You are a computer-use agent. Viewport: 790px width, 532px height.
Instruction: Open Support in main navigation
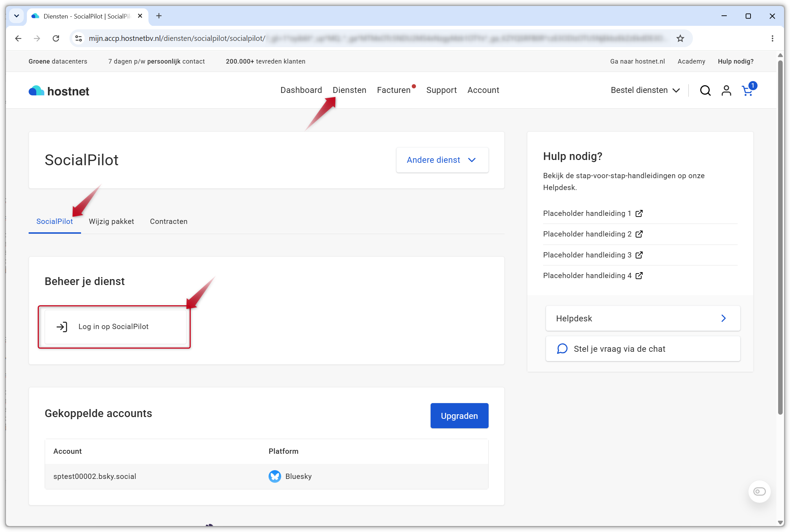point(441,90)
